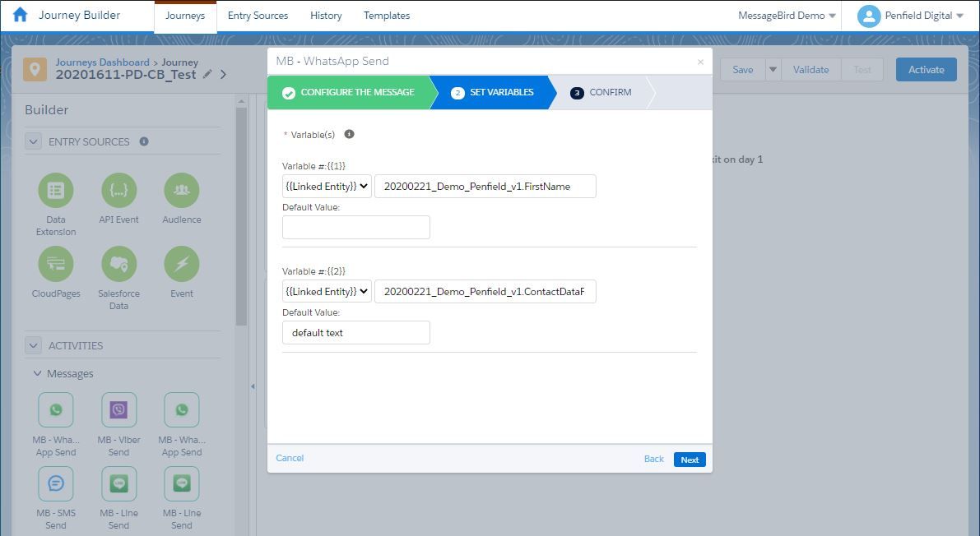Collapse the Entry Sources section
The height and width of the screenshot is (536, 980).
(34, 141)
